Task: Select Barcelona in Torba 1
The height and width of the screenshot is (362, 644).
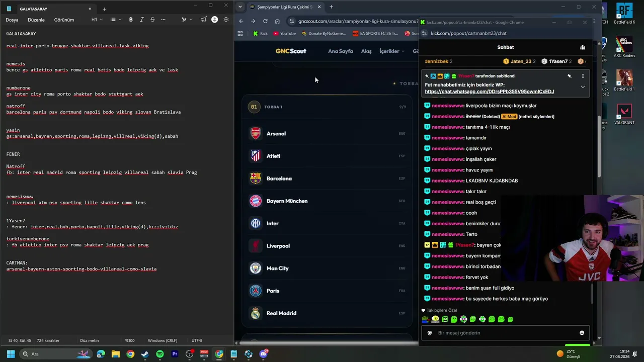Action: tap(328, 178)
